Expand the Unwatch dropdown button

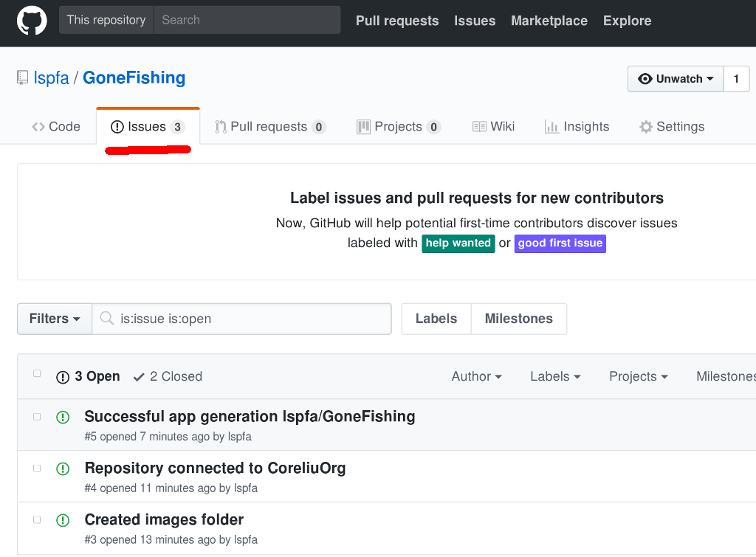point(676,78)
